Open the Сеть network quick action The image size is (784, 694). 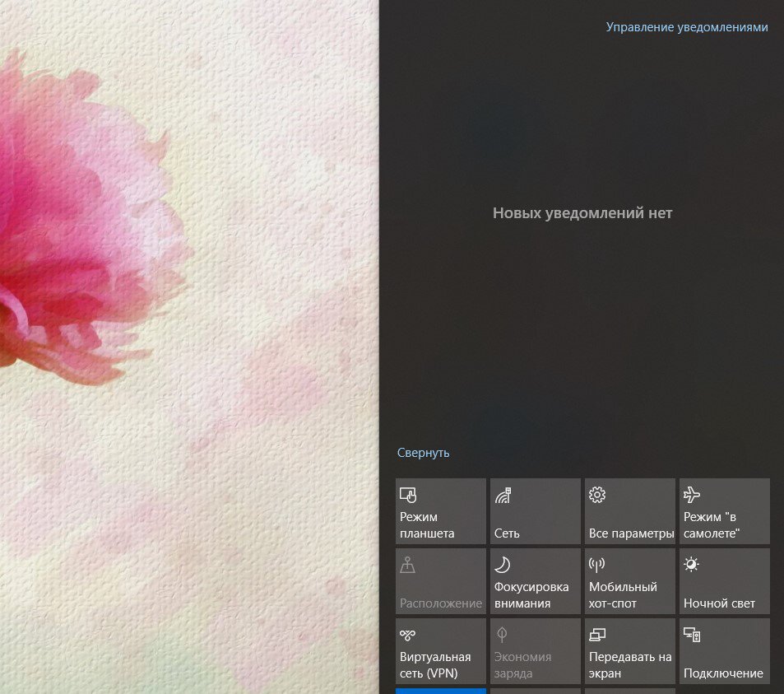click(535, 511)
